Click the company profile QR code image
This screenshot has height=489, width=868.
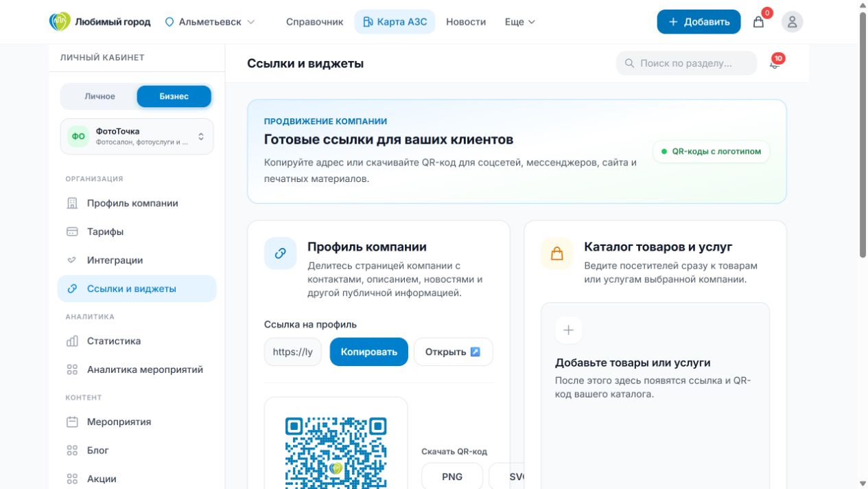[336, 453]
